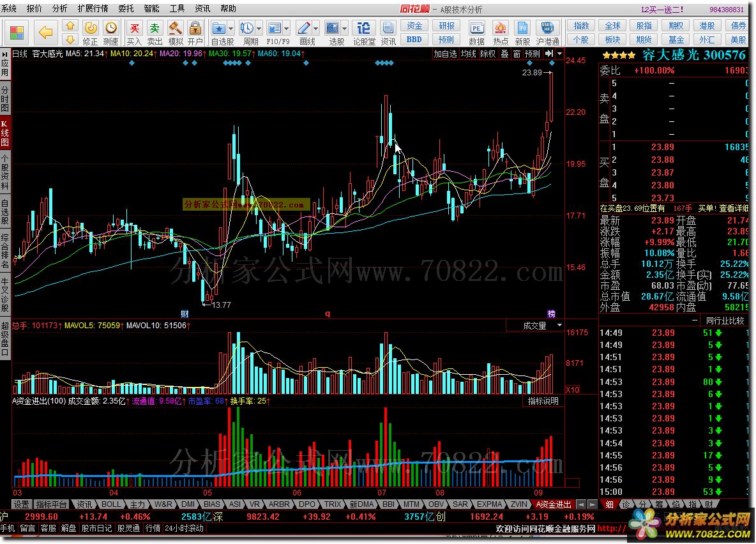Click the 资金 toolbar button
This screenshot has height=544, width=756.
414,26
